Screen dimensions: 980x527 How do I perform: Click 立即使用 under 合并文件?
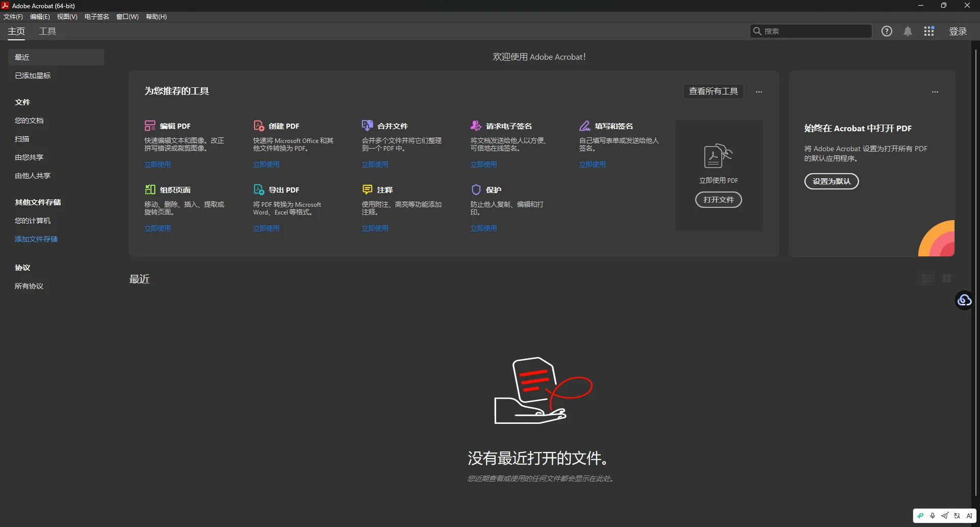pyautogui.click(x=375, y=164)
